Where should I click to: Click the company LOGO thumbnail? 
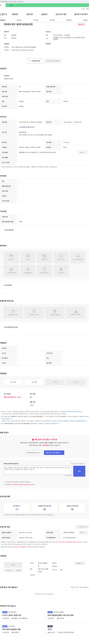tap(13, 565)
